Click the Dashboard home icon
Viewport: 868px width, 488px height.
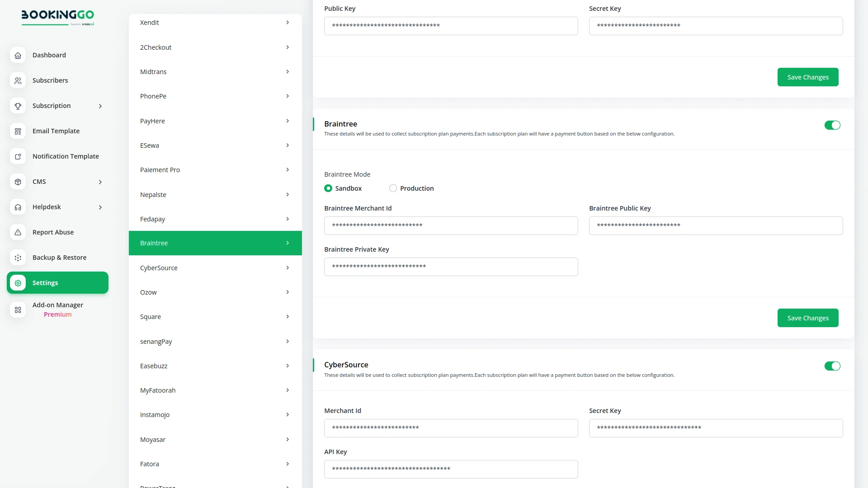pos(18,55)
